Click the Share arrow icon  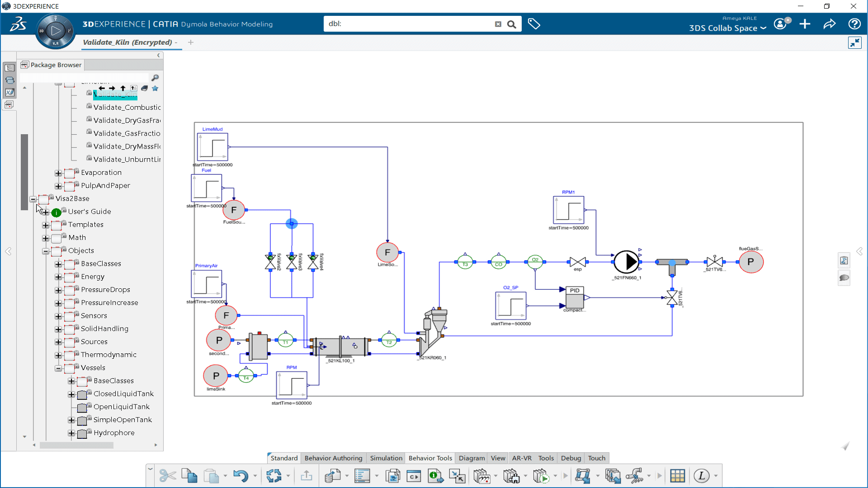click(x=830, y=24)
